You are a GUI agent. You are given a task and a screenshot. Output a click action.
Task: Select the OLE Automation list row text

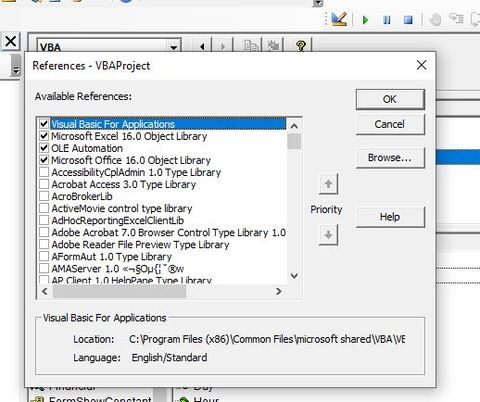tap(87, 148)
